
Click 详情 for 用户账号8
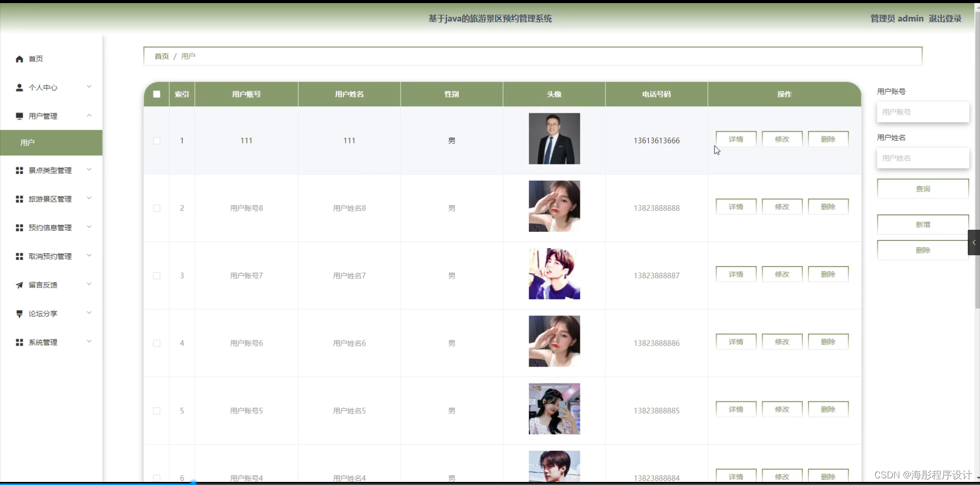(x=736, y=207)
